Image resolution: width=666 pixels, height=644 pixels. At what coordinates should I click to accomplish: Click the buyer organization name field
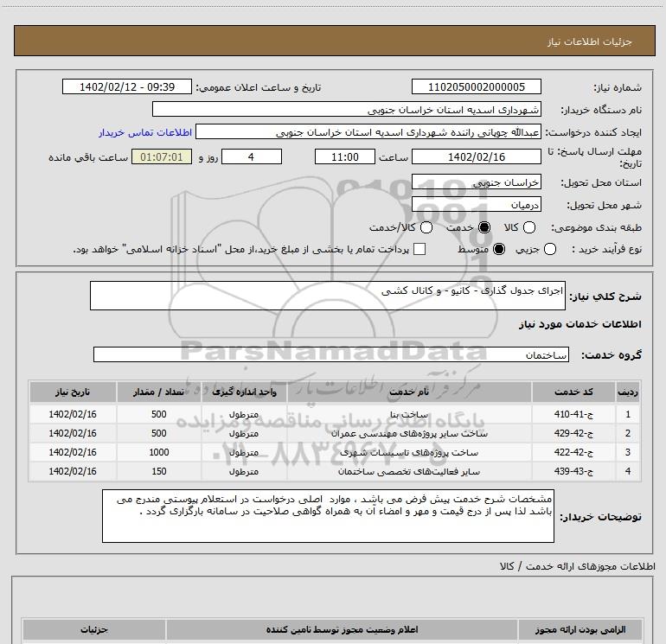tap(347, 110)
